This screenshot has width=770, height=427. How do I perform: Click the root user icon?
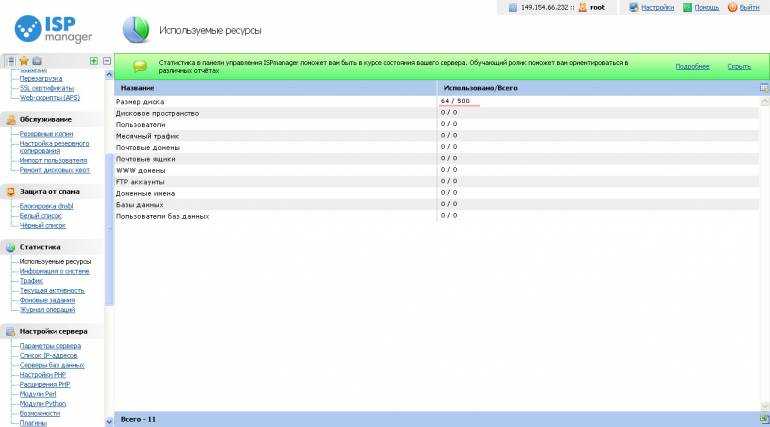[584, 7]
